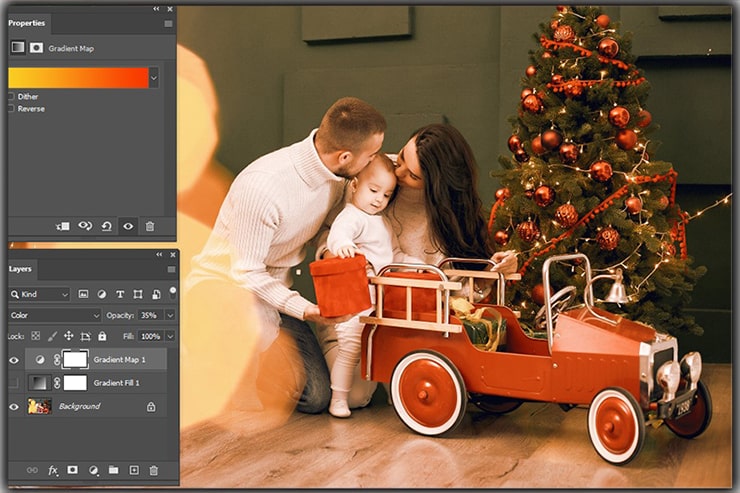This screenshot has height=493, width=740.
Task: Filter layers by smart object icon
Action: [x=156, y=294]
